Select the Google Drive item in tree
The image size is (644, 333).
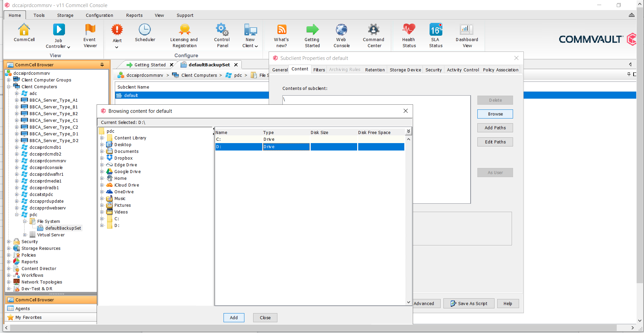tap(127, 171)
